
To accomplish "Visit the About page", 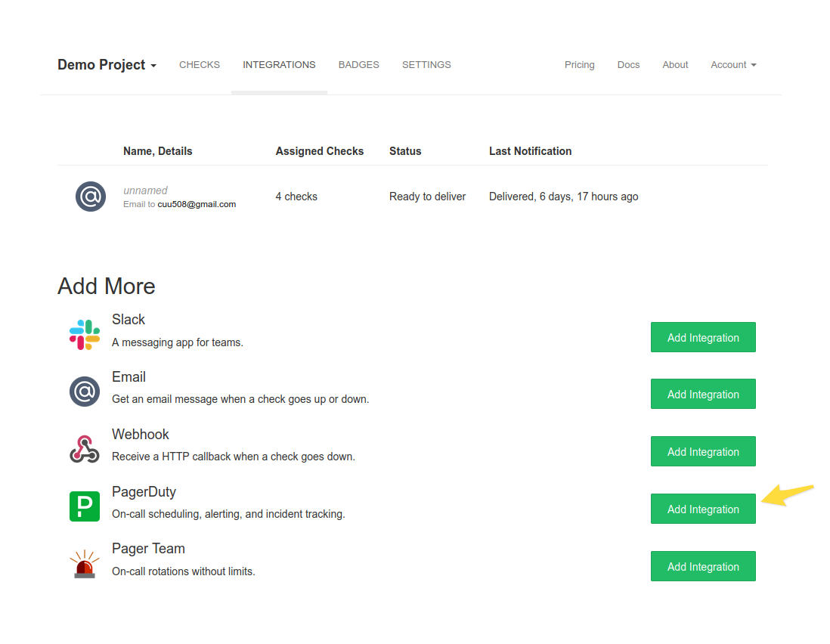I will point(676,64).
